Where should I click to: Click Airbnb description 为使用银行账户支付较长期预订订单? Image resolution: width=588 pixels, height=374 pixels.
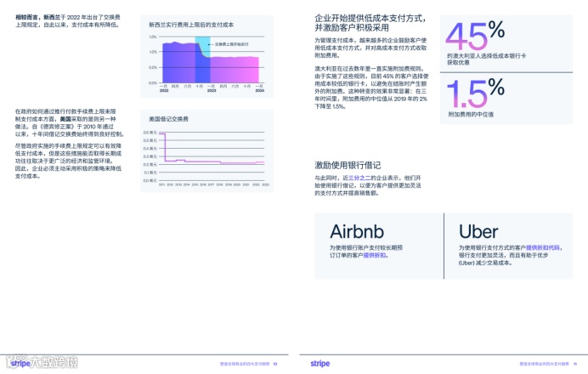point(366,252)
